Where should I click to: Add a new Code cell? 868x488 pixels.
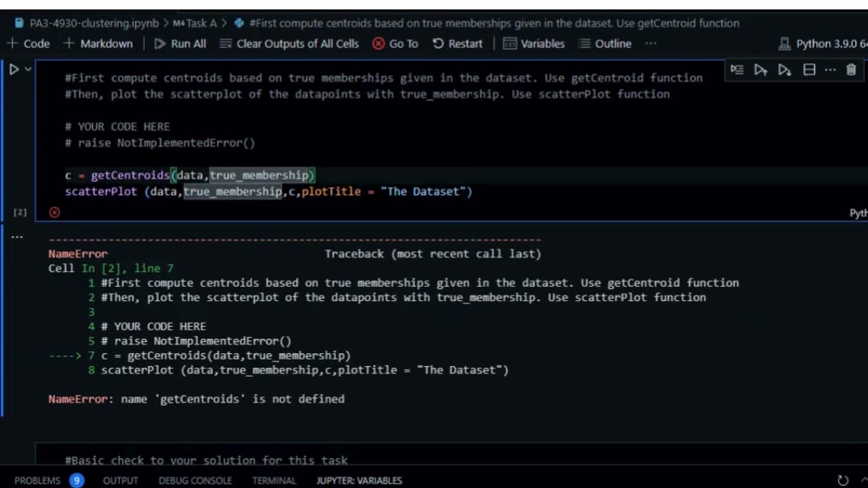pyautogui.click(x=28, y=43)
